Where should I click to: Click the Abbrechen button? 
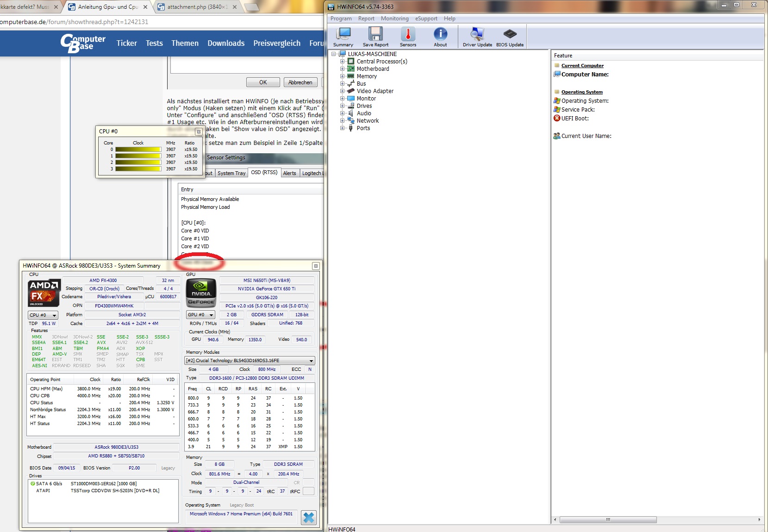coord(300,82)
